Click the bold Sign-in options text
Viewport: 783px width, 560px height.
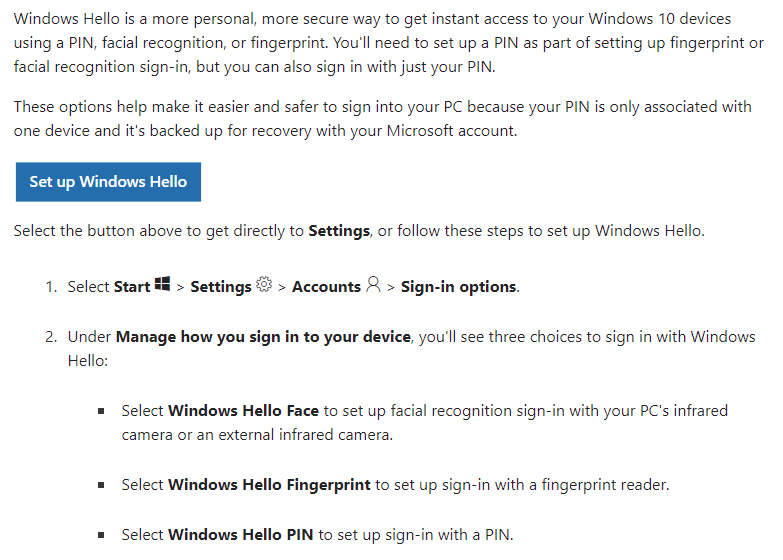click(458, 287)
